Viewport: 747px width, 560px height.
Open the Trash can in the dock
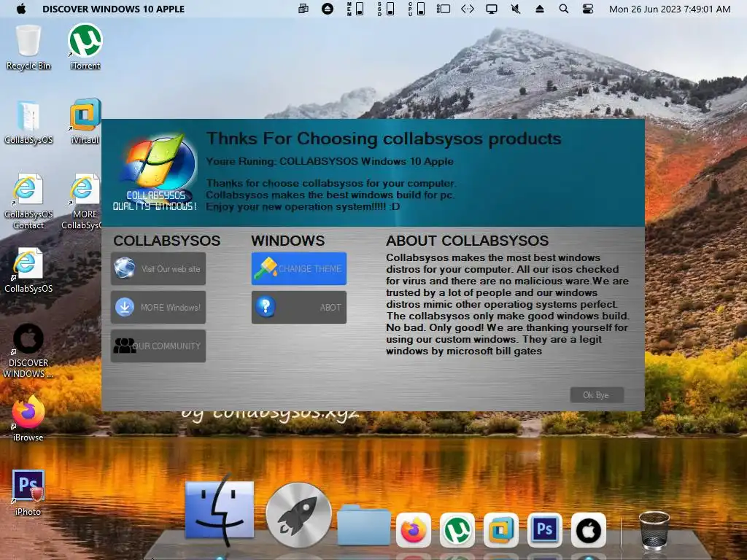click(x=654, y=529)
